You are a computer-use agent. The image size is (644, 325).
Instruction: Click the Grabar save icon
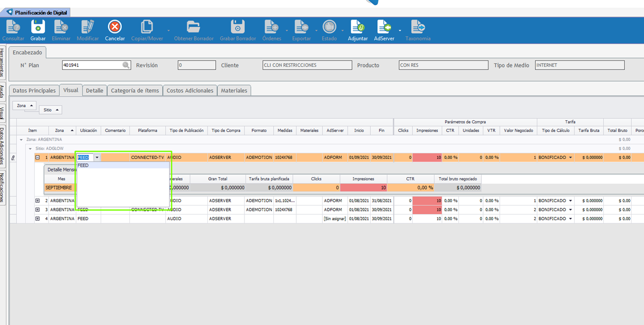point(38,27)
